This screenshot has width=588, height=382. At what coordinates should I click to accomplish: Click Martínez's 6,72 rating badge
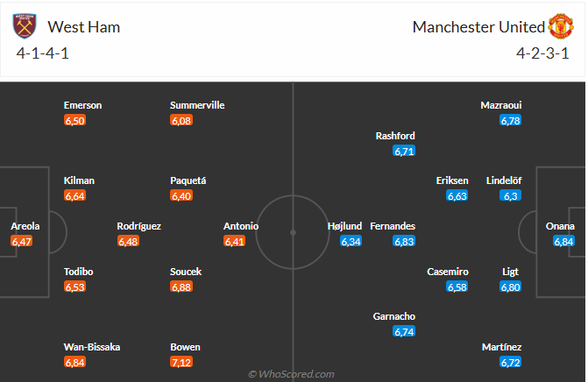(x=511, y=362)
